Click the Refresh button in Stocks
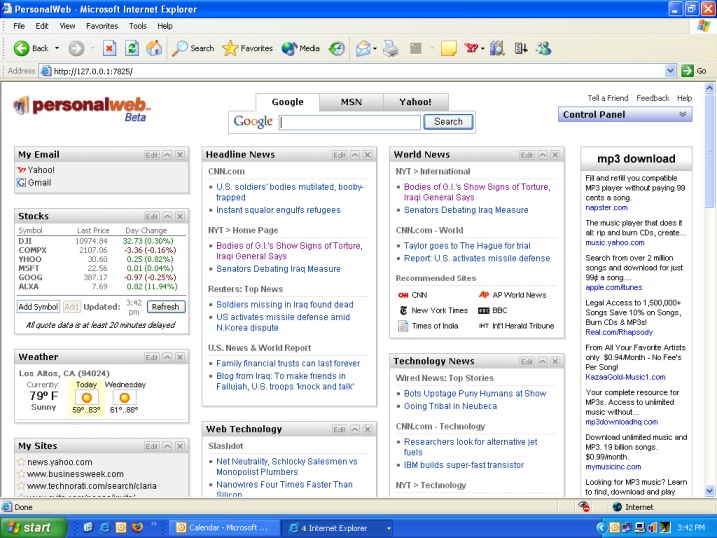The width and height of the screenshot is (717, 538). [x=166, y=307]
